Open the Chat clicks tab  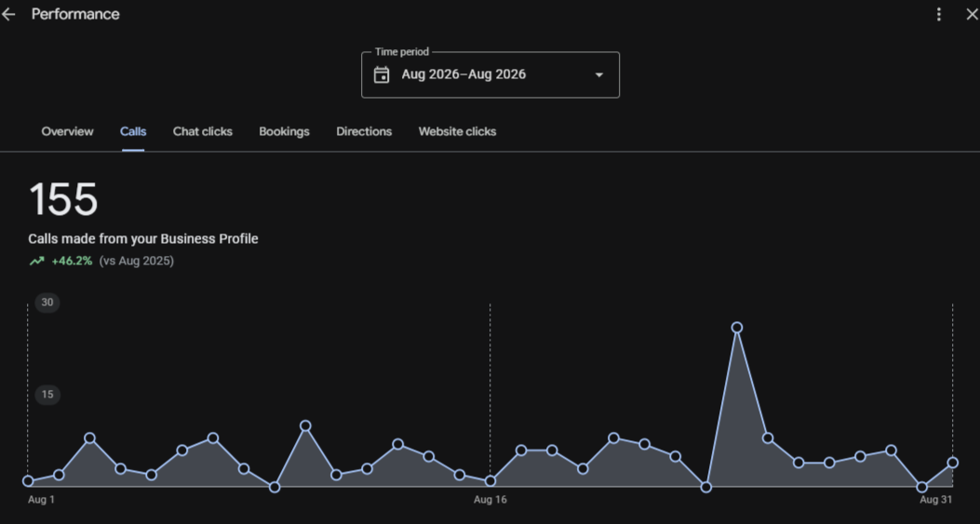[x=203, y=131]
